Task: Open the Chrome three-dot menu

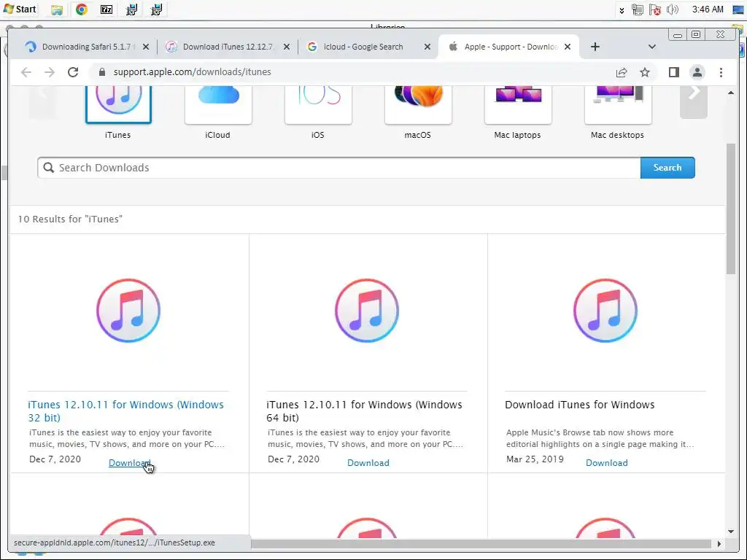Action: [x=721, y=72]
